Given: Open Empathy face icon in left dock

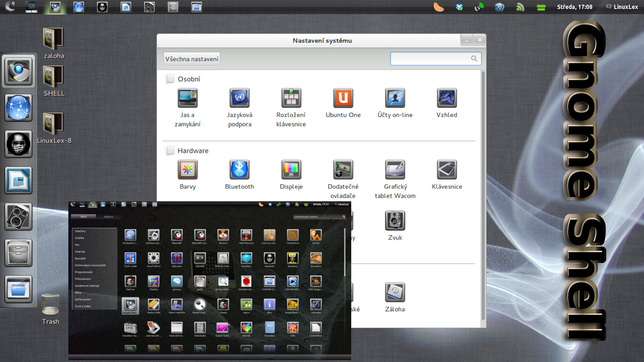Looking at the screenshot, I should [x=19, y=144].
